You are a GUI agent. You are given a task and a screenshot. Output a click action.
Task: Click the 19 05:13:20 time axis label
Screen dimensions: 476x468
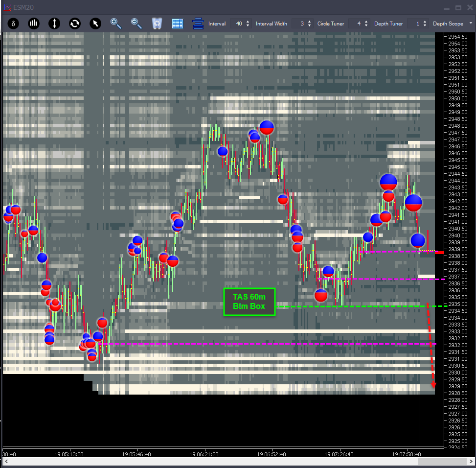click(69, 454)
